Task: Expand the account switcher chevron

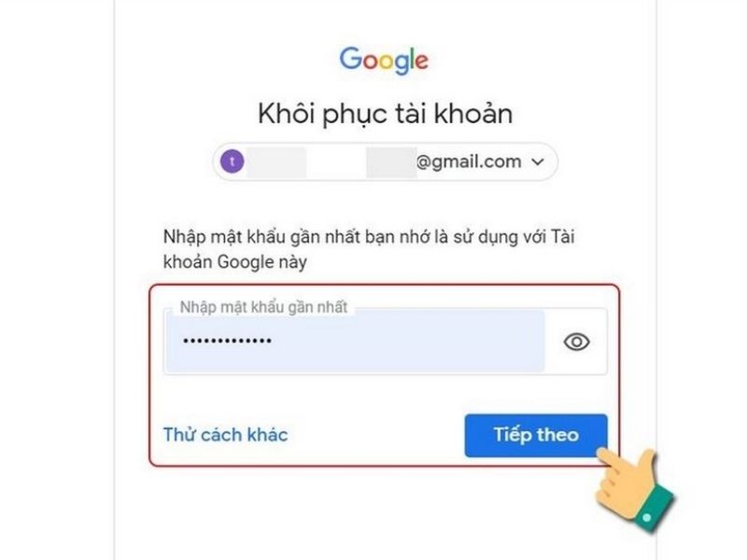Action: 538,161
